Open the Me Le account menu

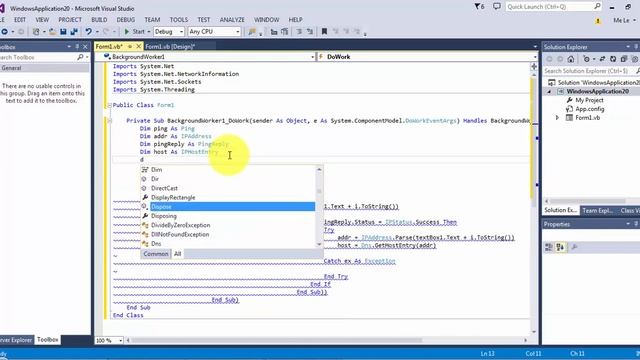pyautogui.click(x=624, y=20)
